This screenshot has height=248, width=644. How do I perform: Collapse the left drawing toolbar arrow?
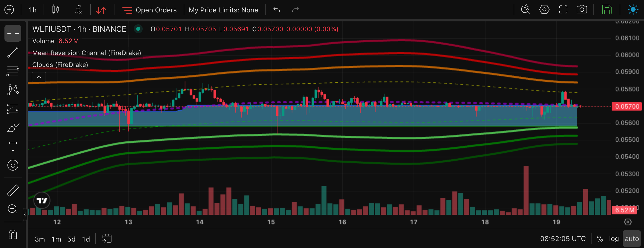25,215
